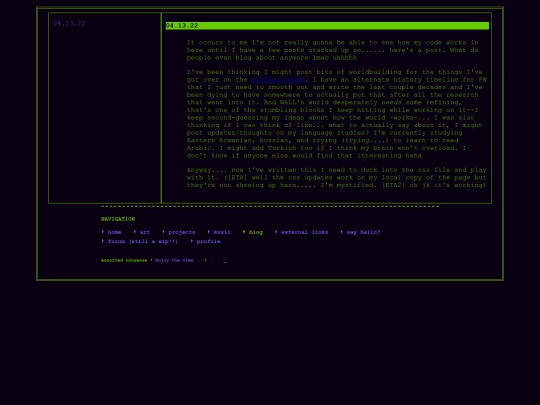This screenshot has width=540, height=405.
Task: Follow the projects page link in the post
Action: click(278, 80)
